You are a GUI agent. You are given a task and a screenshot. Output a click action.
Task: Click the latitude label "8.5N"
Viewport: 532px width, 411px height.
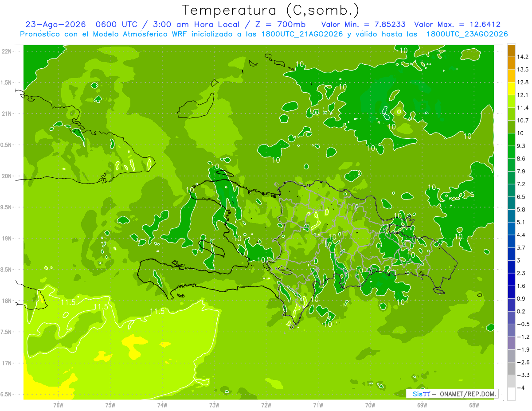tap(7, 270)
